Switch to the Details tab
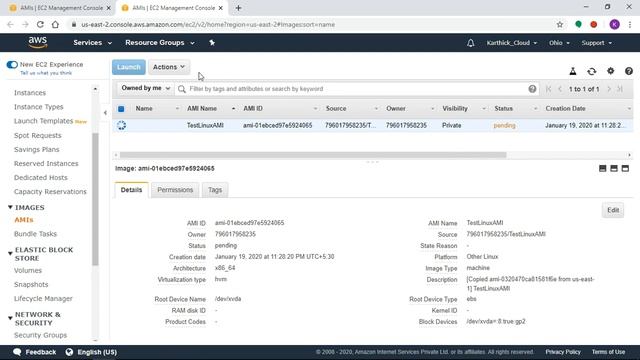This screenshot has height=360, width=640. click(x=131, y=190)
